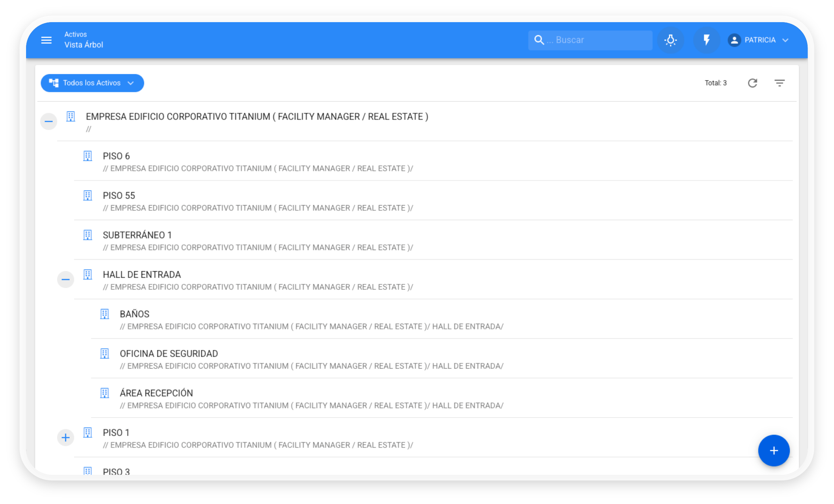Select the PISO 3 tree item
834x504 pixels.
tap(116, 471)
